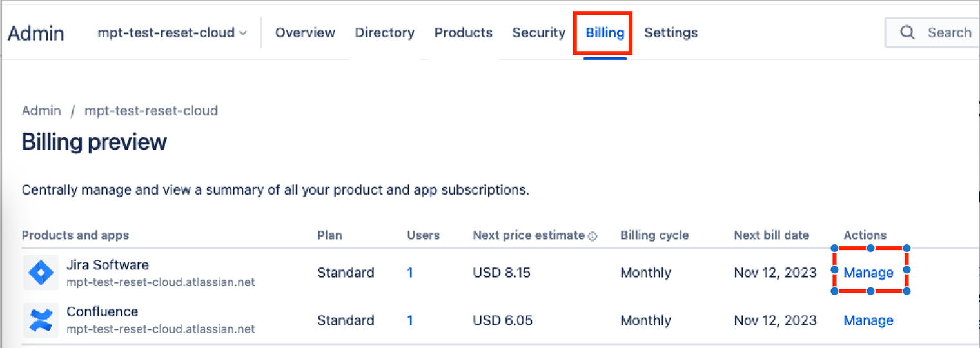
Task: Focus the Search input field
Action: click(x=949, y=33)
